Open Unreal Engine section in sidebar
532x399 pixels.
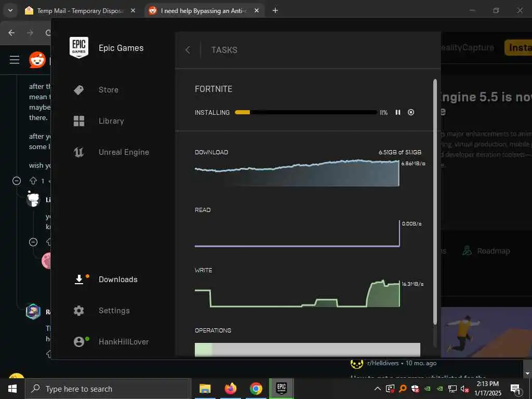click(124, 152)
